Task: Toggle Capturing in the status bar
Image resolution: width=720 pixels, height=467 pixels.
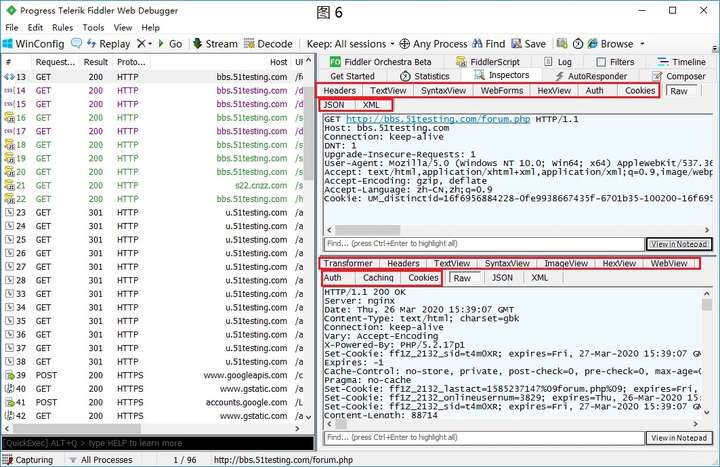Action: [29, 460]
